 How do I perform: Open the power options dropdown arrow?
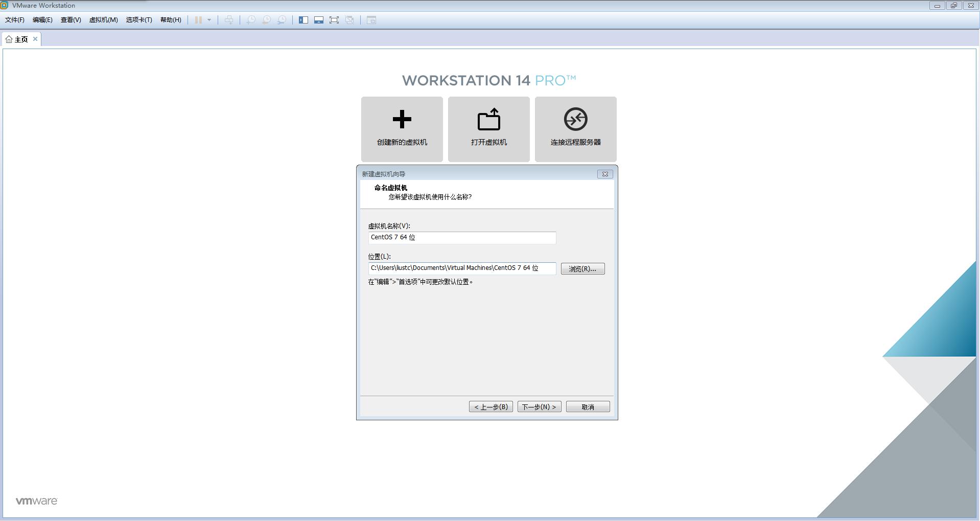209,20
